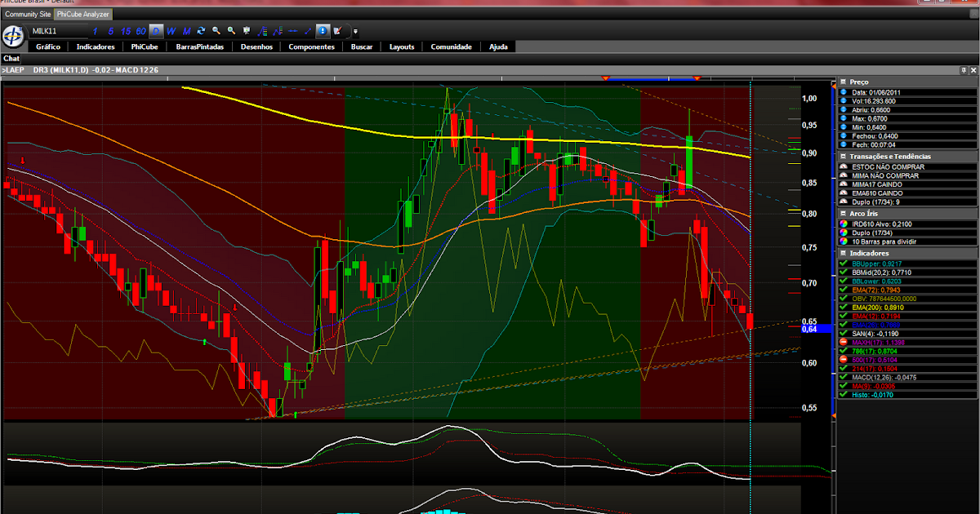The image size is (980, 514).
Task: Open the Desenhos menu
Action: tap(256, 47)
